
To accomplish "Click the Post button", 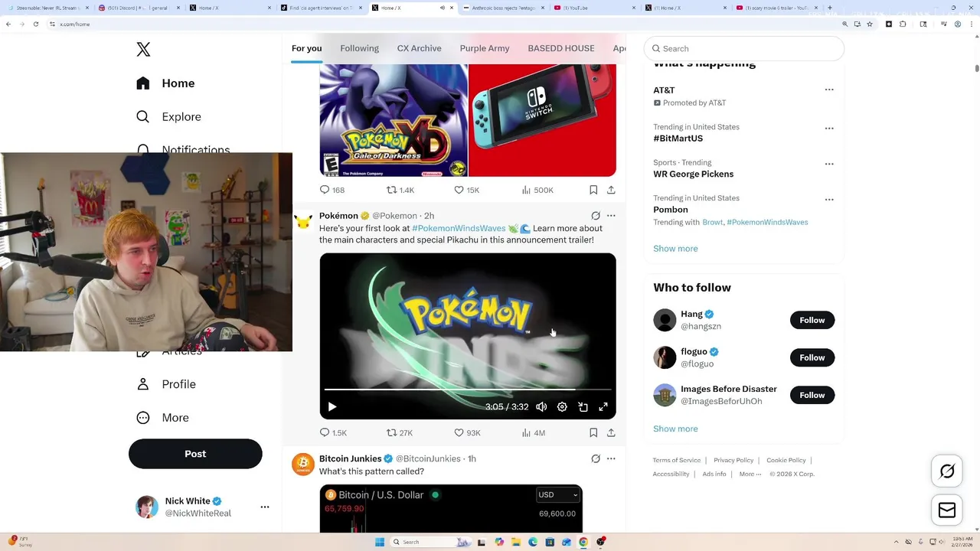I will [x=195, y=454].
